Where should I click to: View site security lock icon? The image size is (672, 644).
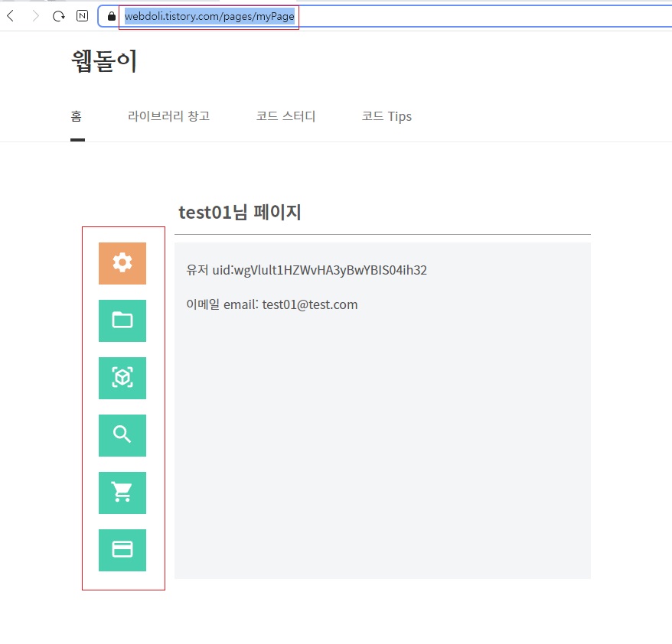pos(112,16)
